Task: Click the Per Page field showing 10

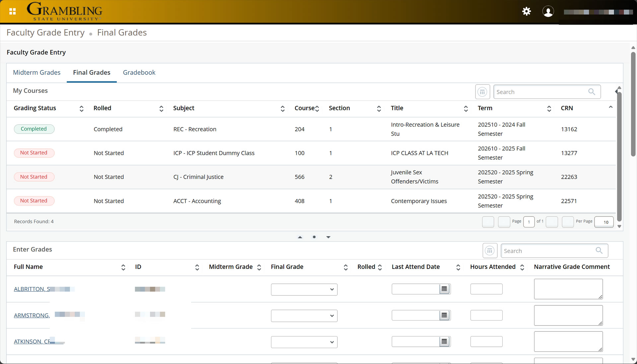Action: (604, 222)
